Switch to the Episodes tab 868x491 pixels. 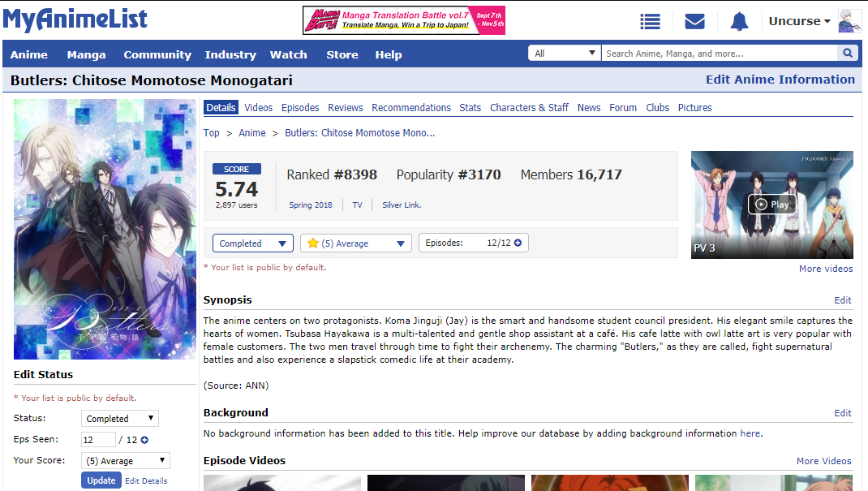[300, 107]
